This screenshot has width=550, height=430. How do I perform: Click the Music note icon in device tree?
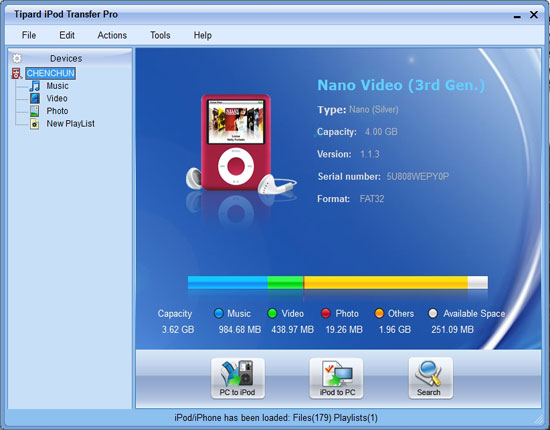(34, 86)
